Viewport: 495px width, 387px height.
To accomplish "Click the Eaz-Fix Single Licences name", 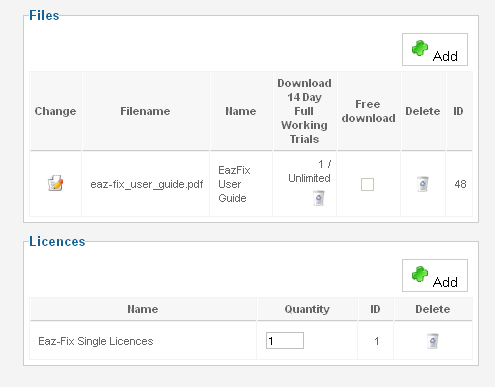I will [96, 341].
